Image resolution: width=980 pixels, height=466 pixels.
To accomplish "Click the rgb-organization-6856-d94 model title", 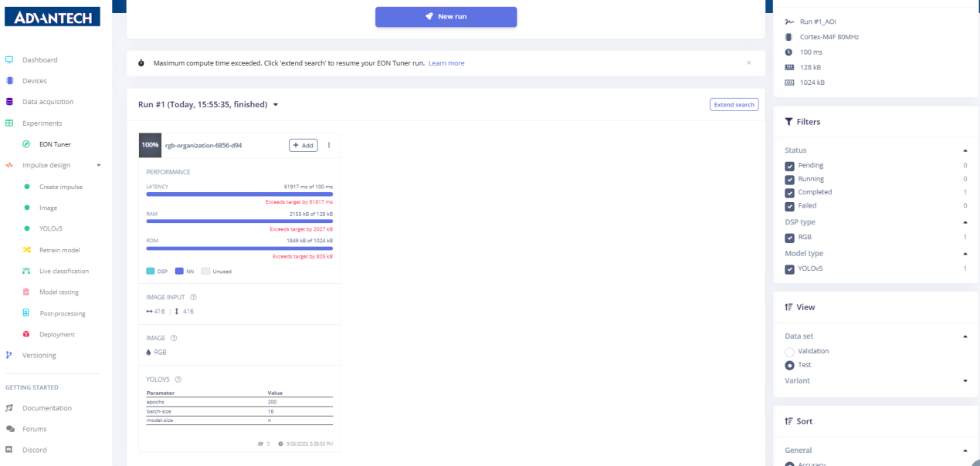I will pos(202,145).
